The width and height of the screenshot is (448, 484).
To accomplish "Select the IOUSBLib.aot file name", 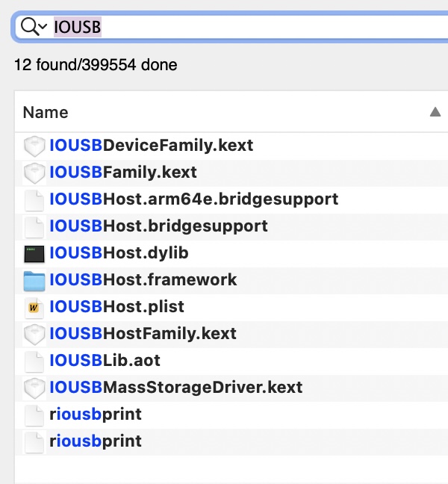I will coord(105,361).
